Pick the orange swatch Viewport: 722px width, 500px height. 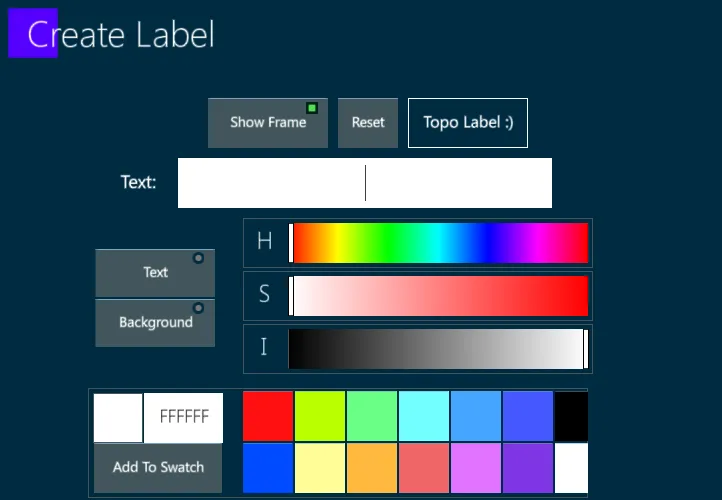(372, 468)
